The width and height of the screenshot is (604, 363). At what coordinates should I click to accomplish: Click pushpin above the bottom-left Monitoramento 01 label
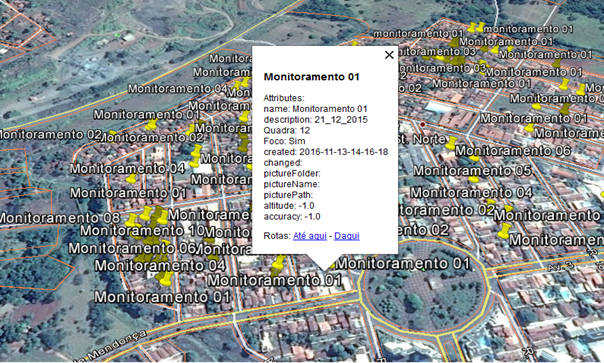tap(166, 279)
